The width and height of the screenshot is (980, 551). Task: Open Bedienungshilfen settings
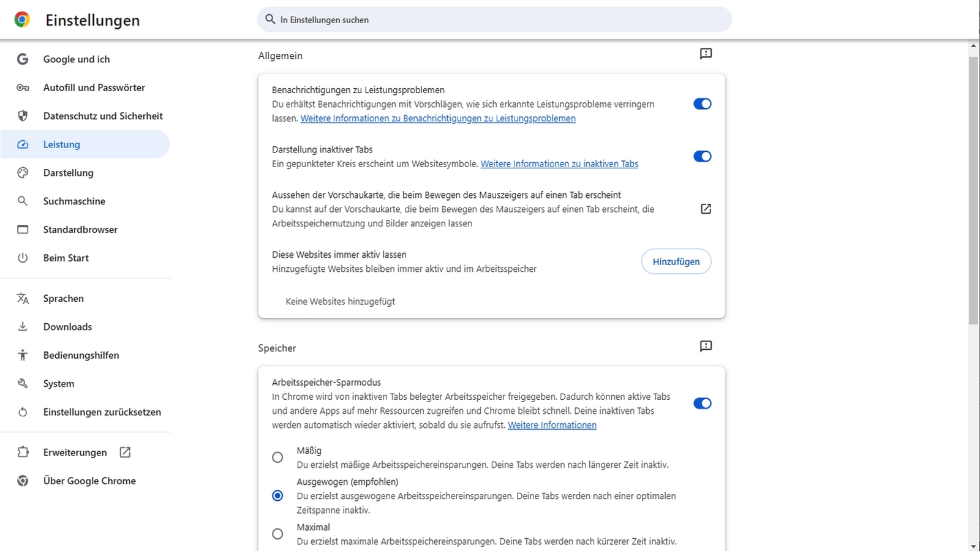(x=85, y=355)
